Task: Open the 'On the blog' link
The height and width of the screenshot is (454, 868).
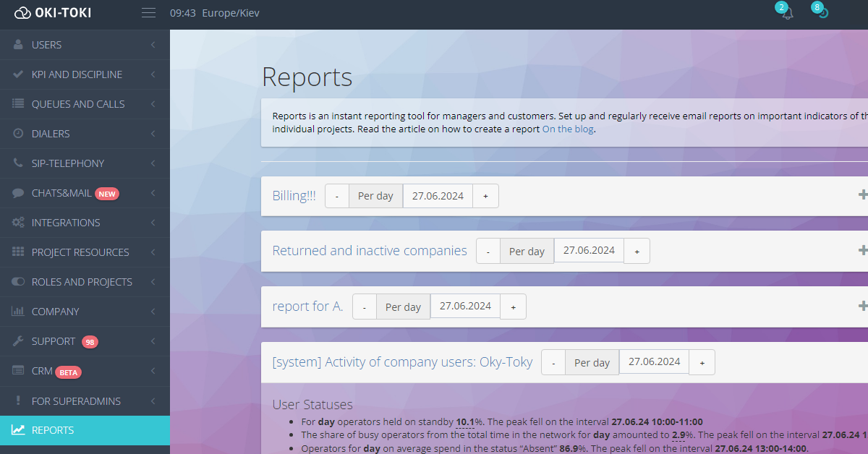Action: (568, 129)
